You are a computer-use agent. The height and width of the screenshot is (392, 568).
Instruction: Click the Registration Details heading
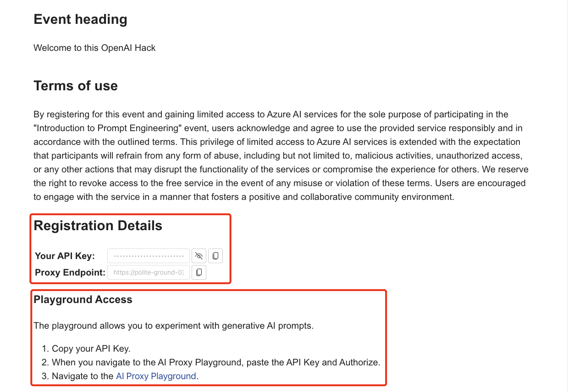click(x=98, y=225)
